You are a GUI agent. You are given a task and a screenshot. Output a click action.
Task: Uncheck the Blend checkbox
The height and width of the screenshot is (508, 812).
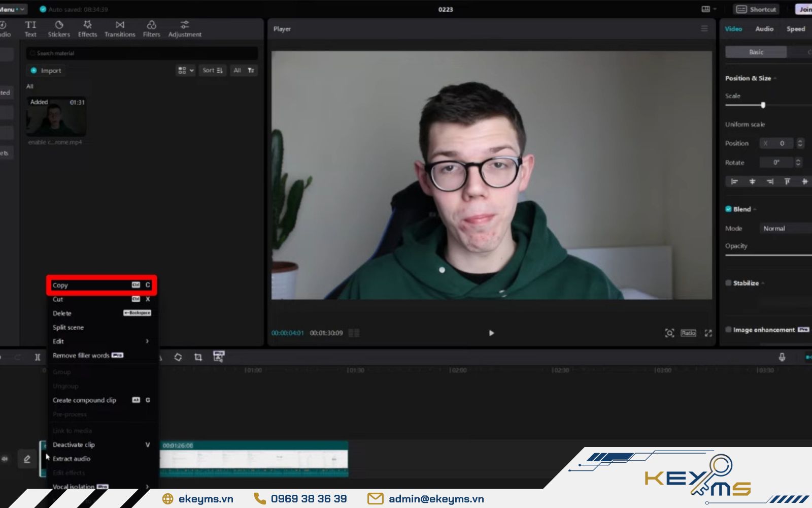click(x=728, y=209)
